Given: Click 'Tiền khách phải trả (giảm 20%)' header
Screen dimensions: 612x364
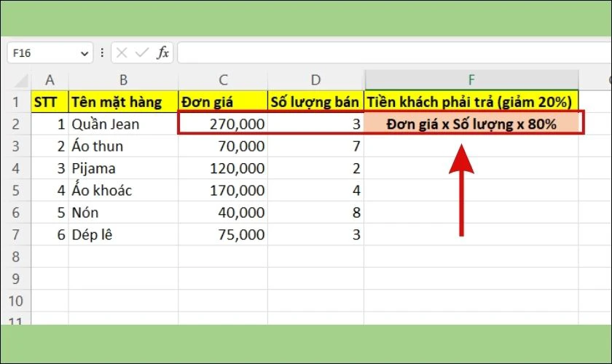Looking at the screenshot, I should click(x=471, y=102).
